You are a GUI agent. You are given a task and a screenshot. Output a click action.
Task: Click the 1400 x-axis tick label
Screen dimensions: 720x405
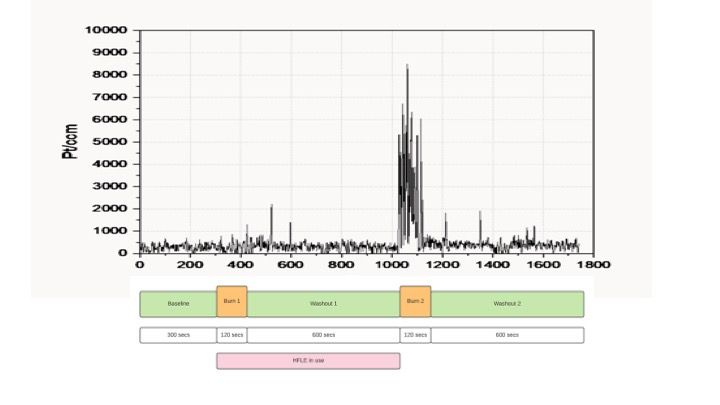pos(492,265)
